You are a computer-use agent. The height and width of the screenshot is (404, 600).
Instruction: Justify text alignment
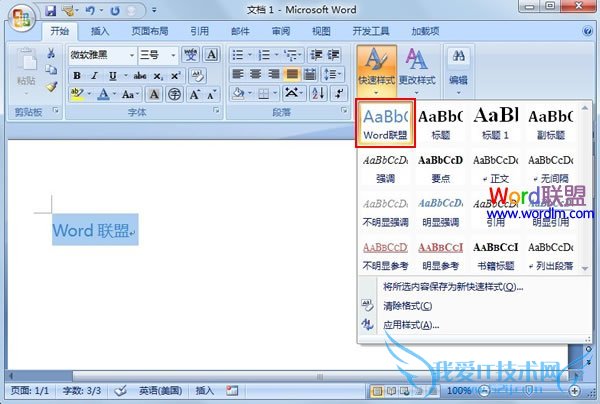(x=292, y=74)
